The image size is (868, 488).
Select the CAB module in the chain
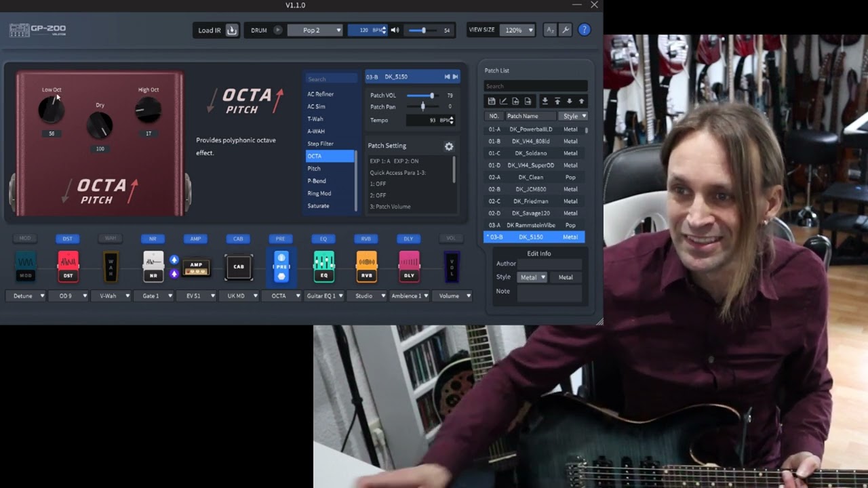[x=239, y=267]
